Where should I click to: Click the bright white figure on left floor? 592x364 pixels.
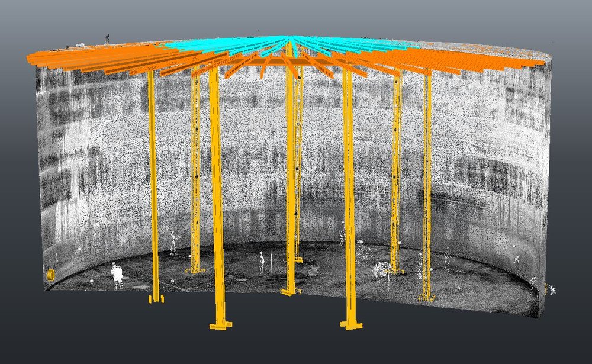pyautogui.click(x=117, y=273)
